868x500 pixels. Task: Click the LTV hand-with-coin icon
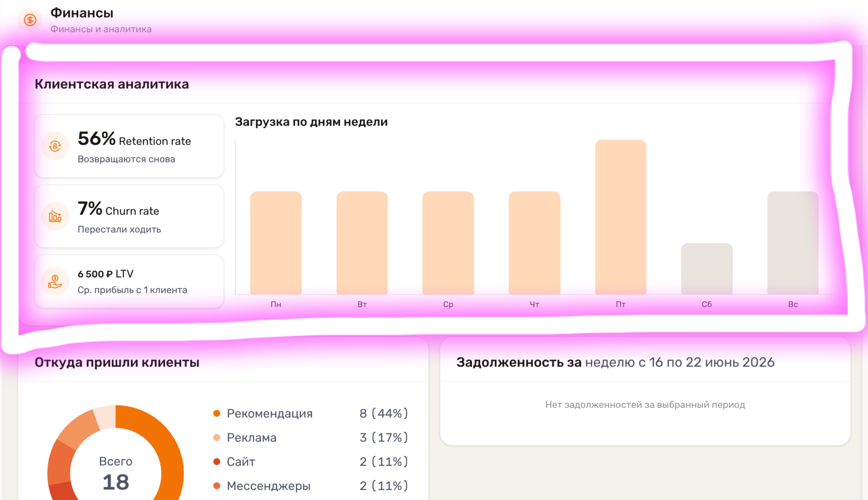pos(55,282)
